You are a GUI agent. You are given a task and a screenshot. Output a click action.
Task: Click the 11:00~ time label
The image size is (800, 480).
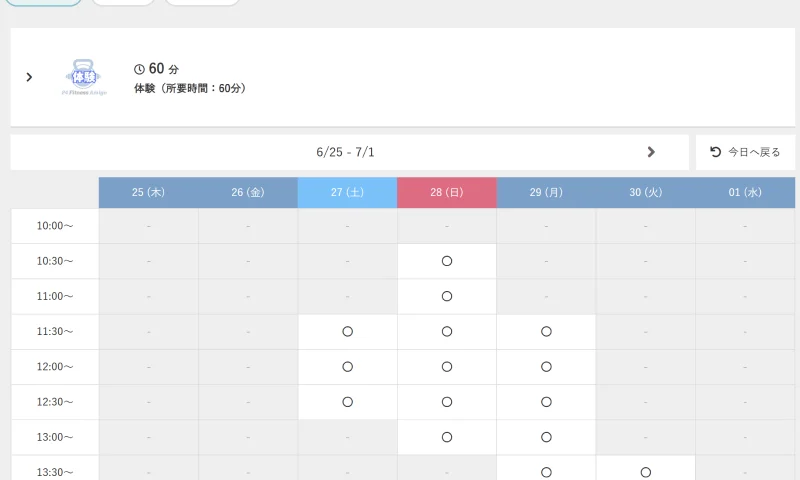(x=55, y=296)
